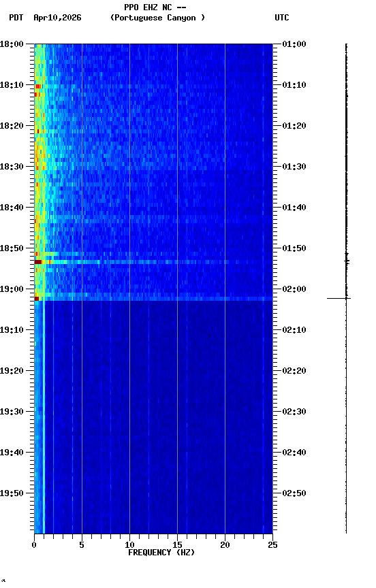Image resolution: width=376 pixels, height=588 pixels.
Task: Click the 'PDT' timezone label
Action: (16, 18)
